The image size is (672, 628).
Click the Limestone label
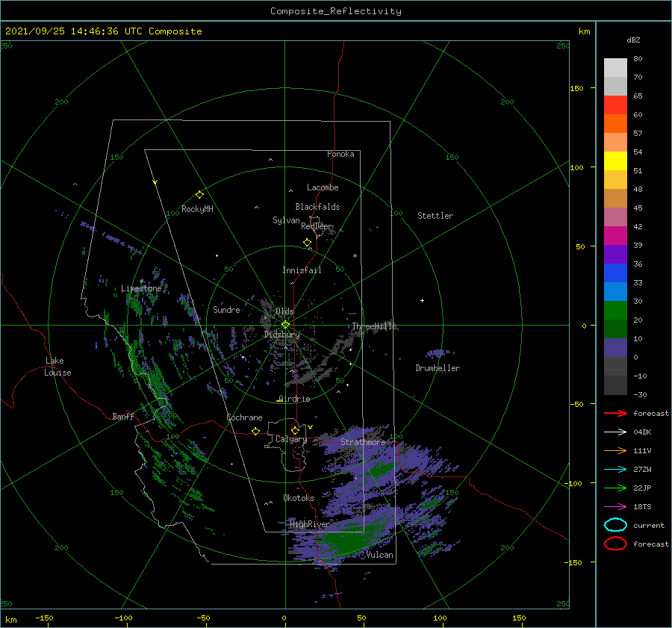tap(141, 288)
